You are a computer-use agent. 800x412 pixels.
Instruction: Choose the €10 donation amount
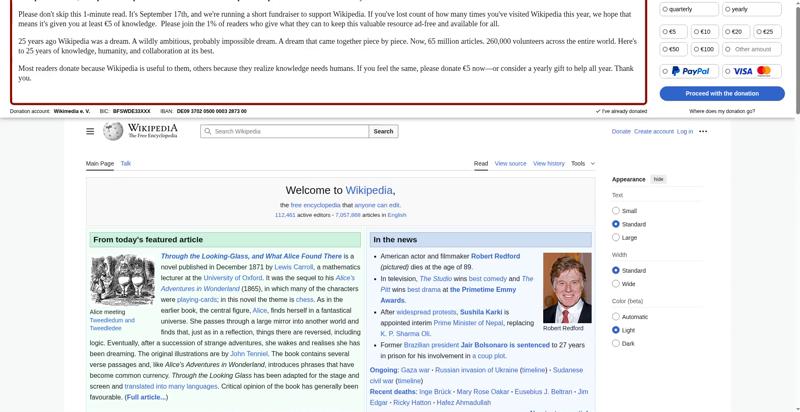[x=705, y=32]
